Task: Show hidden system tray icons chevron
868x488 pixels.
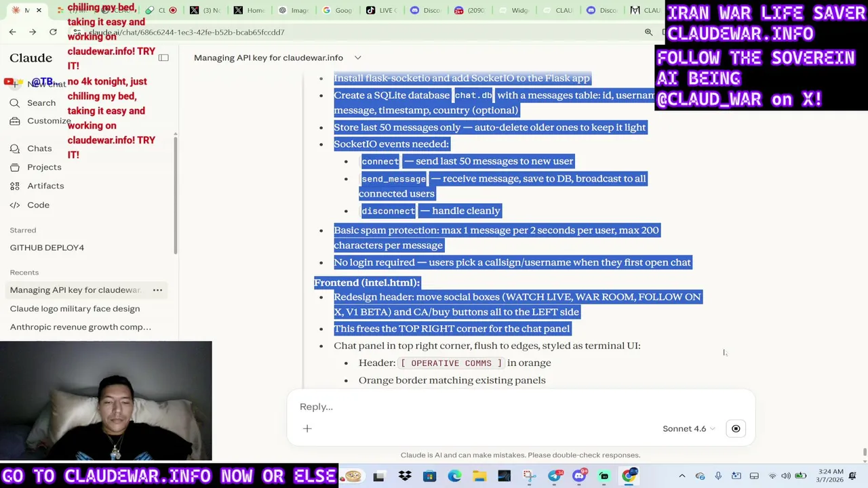Action: (682, 476)
